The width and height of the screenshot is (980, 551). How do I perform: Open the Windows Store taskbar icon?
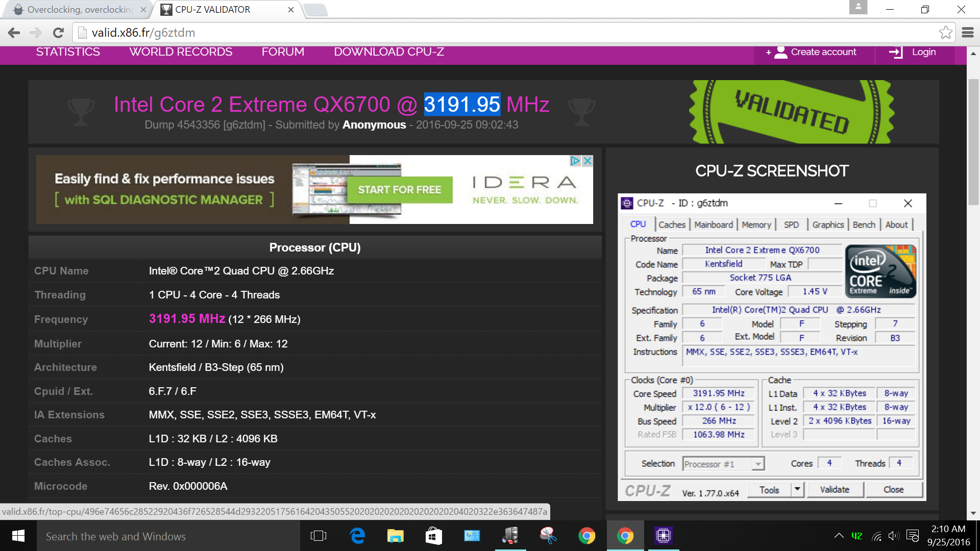(433, 536)
